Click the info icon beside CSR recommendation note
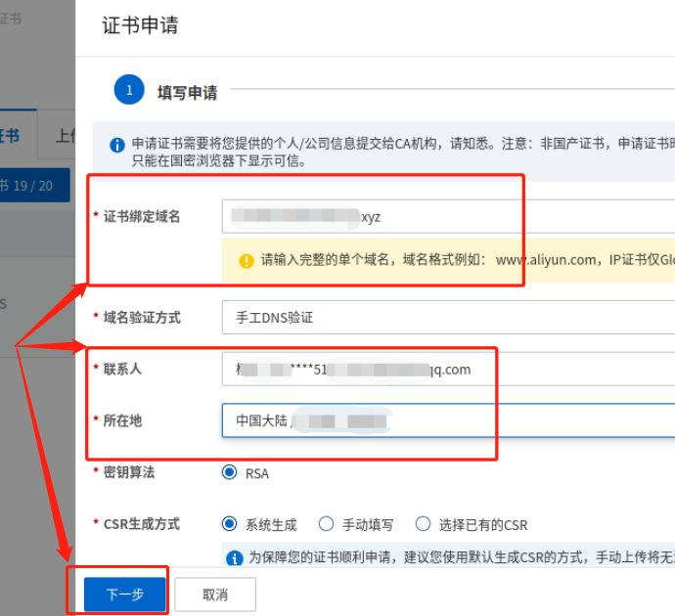This screenshot has height=616, width=675. point(235,558)
